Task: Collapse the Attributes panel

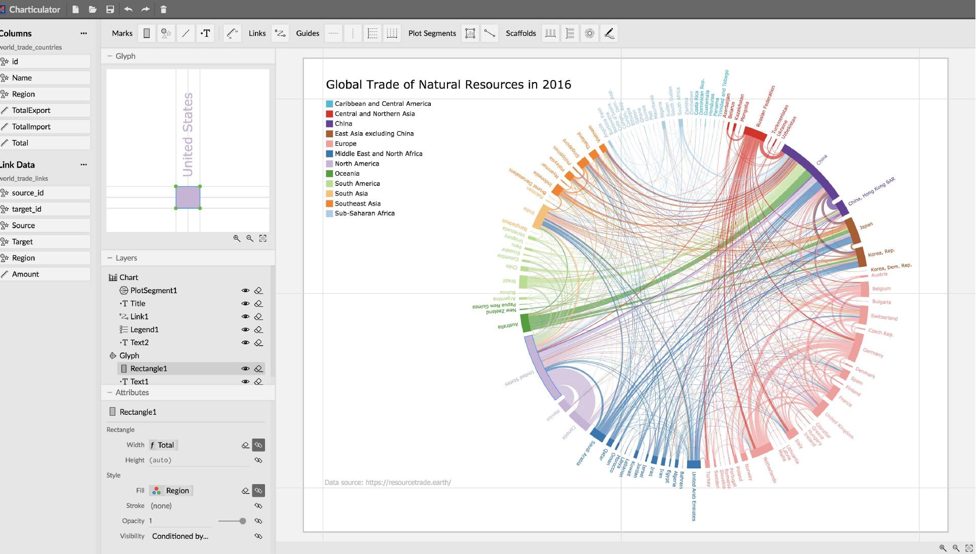Action: tap(109, 392)
